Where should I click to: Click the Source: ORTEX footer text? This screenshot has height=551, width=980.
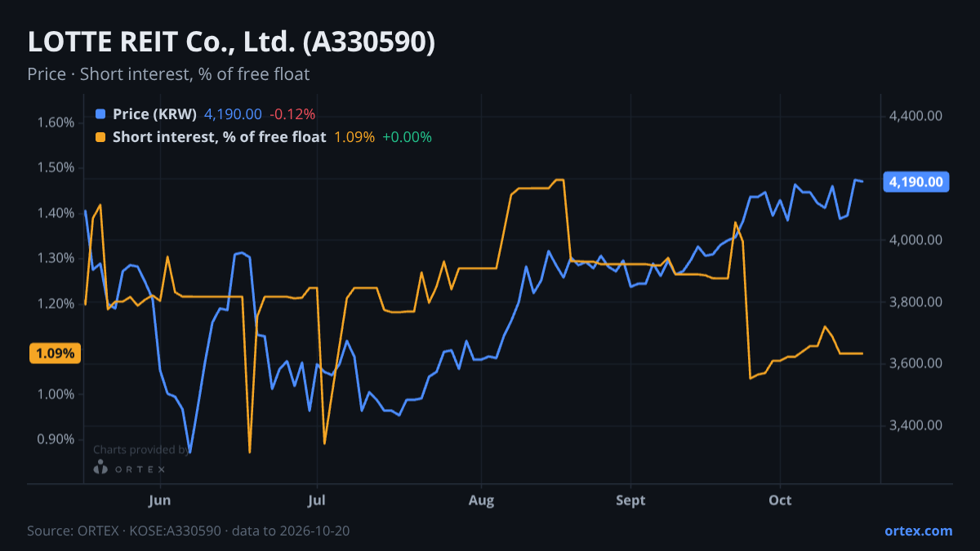click(189, 531)
